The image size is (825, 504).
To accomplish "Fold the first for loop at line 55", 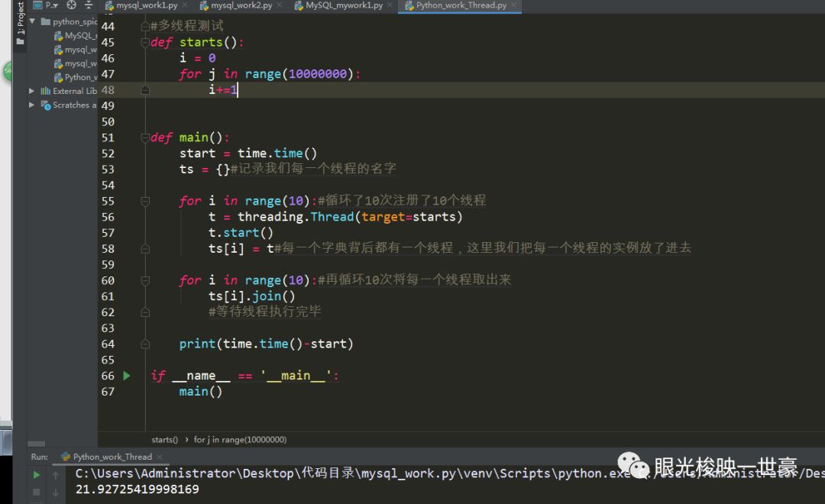I will (145, 201).
